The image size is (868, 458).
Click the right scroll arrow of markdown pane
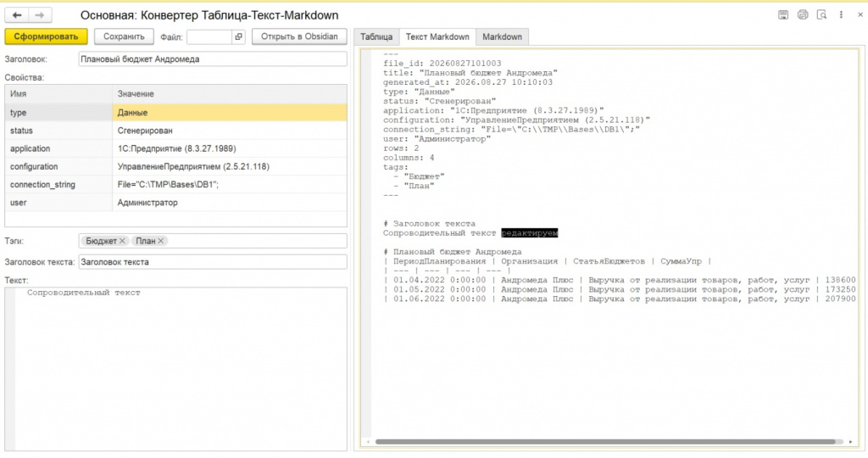(851, 442)
